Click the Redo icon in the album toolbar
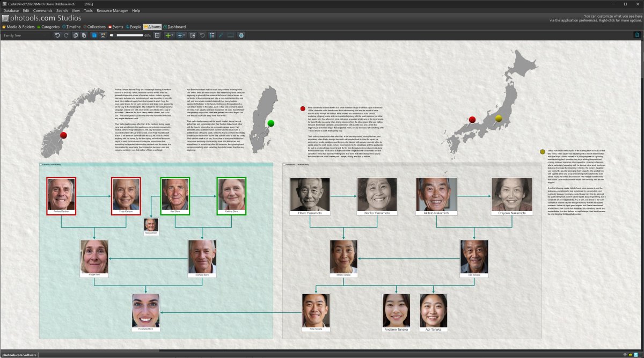Viewport: 644px width, 358px height. pyautogui.click(x=66, y=35)
